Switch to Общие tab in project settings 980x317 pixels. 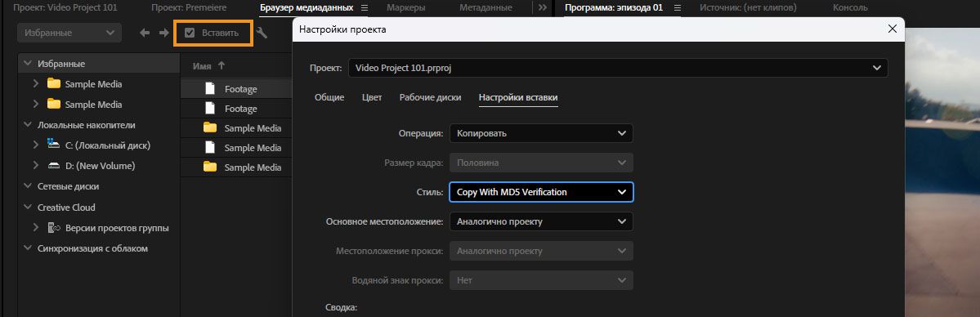pyautogui.click(x=329, y=97)
